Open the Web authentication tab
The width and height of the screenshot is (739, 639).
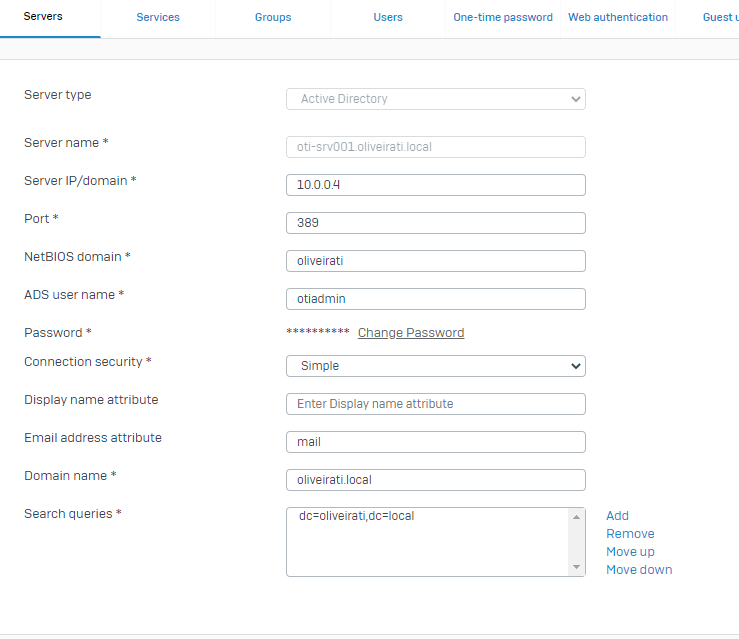(x=618, y=17)
